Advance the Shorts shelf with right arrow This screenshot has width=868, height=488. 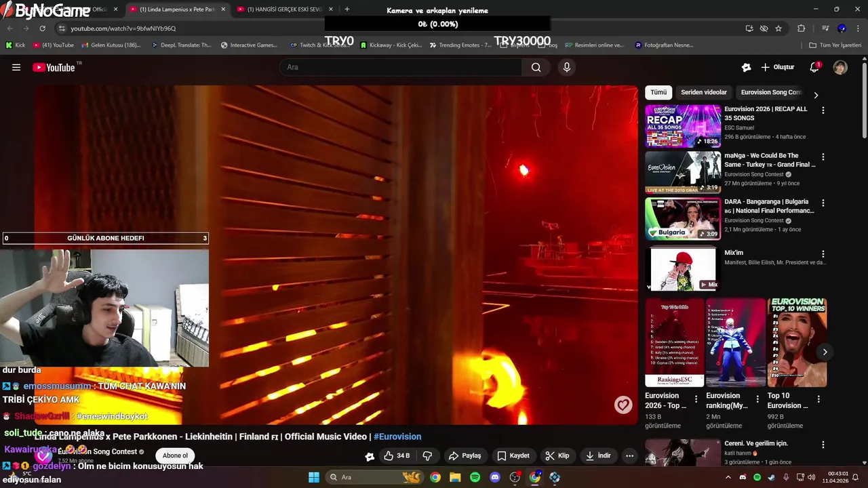pos(825,352)
